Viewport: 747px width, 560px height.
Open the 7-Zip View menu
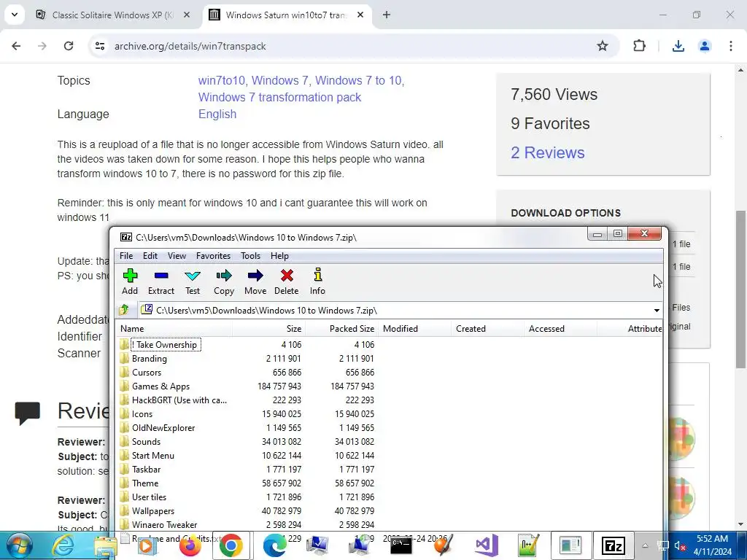pyautogui.click(x=177, y=256)
